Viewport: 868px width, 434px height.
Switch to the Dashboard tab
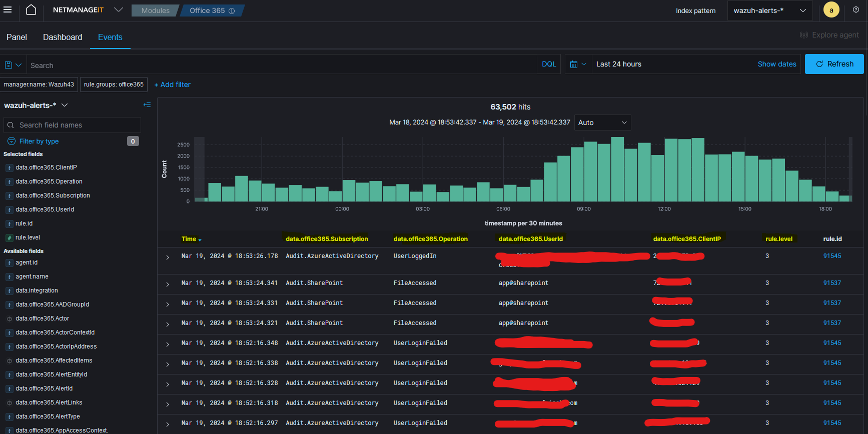(x=63, y=37)
